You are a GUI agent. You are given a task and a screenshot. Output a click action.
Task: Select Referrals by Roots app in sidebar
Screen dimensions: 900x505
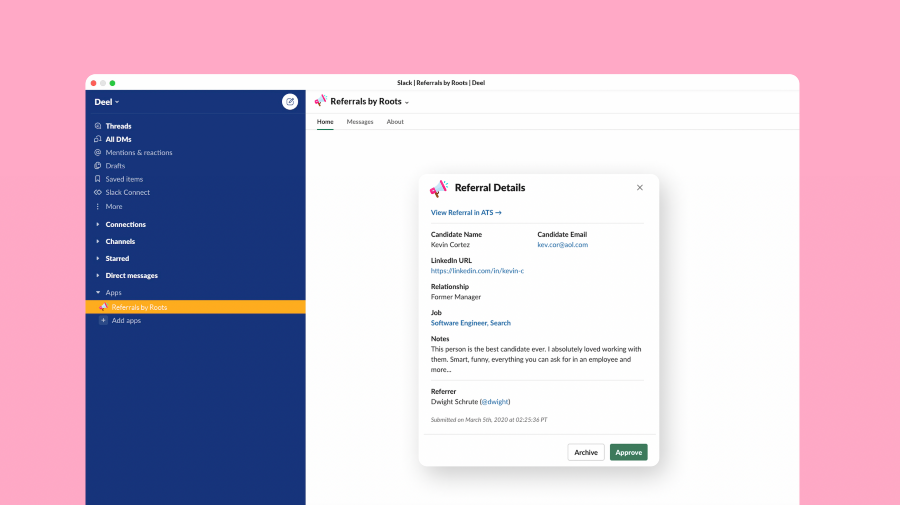click(195, 307)
